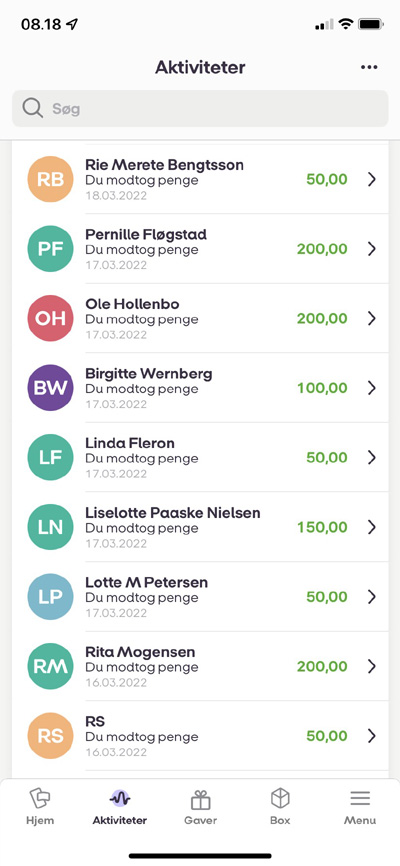The height and width of the screenshot is (866, 400).
Task: Open Ole Hollenbo 200,00 amount
Action: coord(322,318)
